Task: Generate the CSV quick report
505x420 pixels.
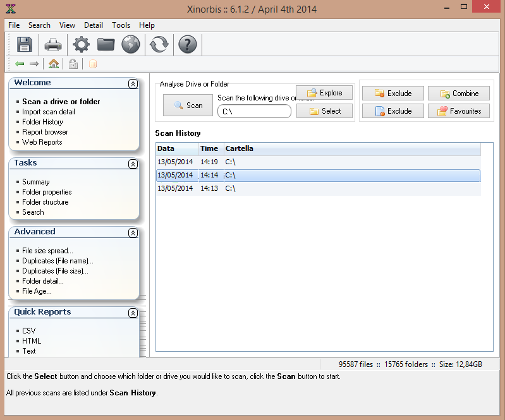Action: [28, 331]
